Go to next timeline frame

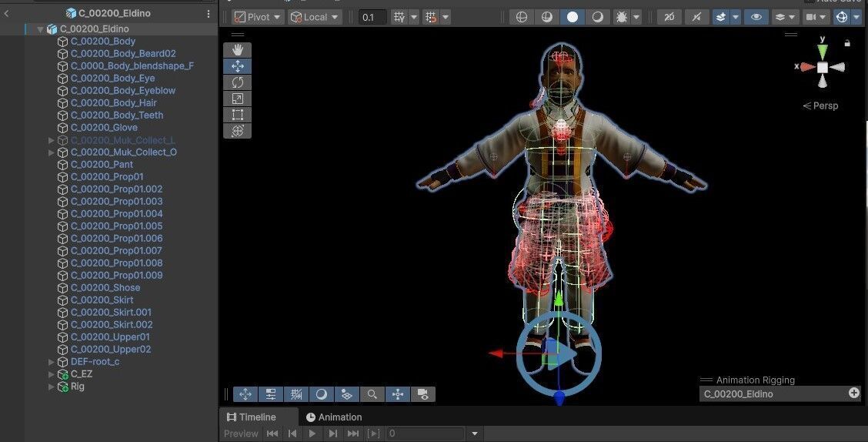click(x=332, y=434)
